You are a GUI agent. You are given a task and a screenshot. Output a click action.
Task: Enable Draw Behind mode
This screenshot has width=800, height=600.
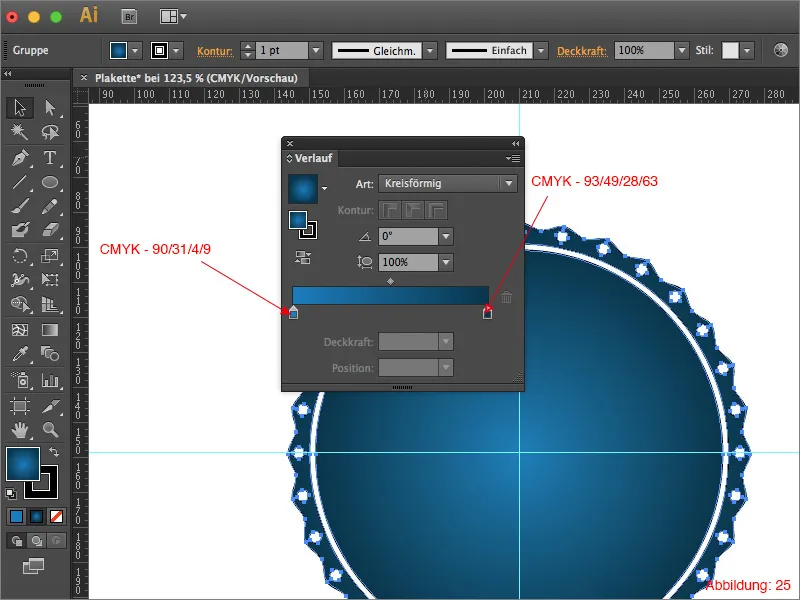36,540
